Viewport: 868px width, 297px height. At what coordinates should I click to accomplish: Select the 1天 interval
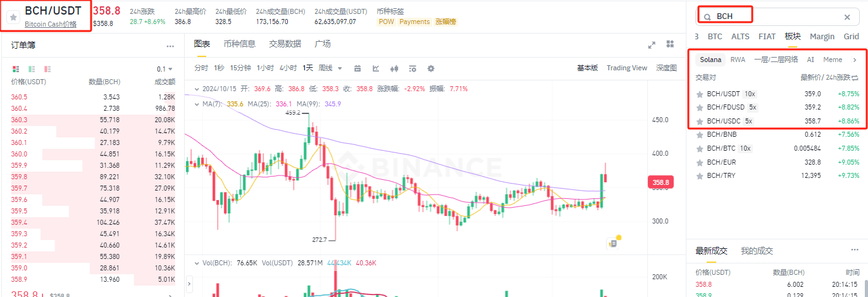click(307, 68)
